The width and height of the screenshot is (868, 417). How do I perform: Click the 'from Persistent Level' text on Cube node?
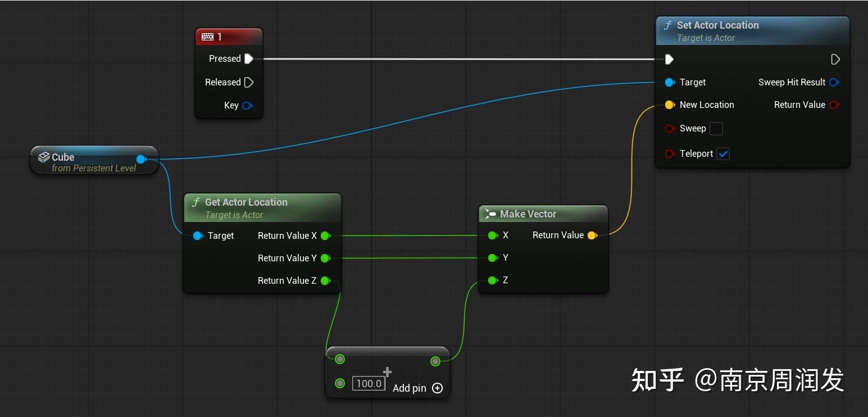(x=94, y=168)
